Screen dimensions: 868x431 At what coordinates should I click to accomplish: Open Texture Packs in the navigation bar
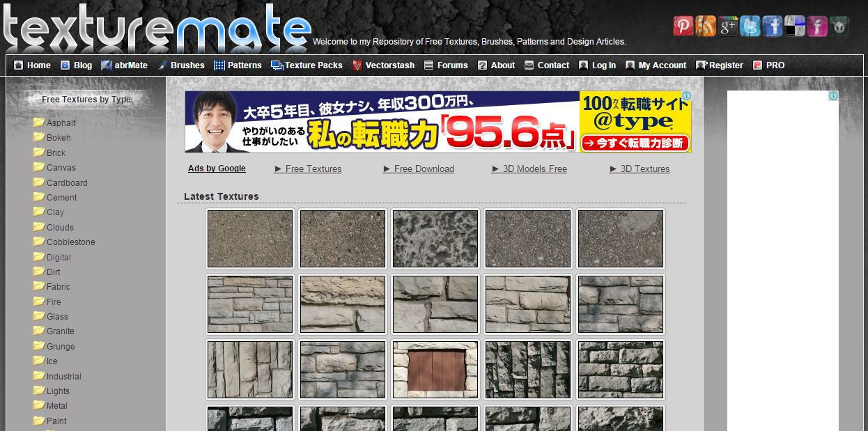(x=307, y=65)
